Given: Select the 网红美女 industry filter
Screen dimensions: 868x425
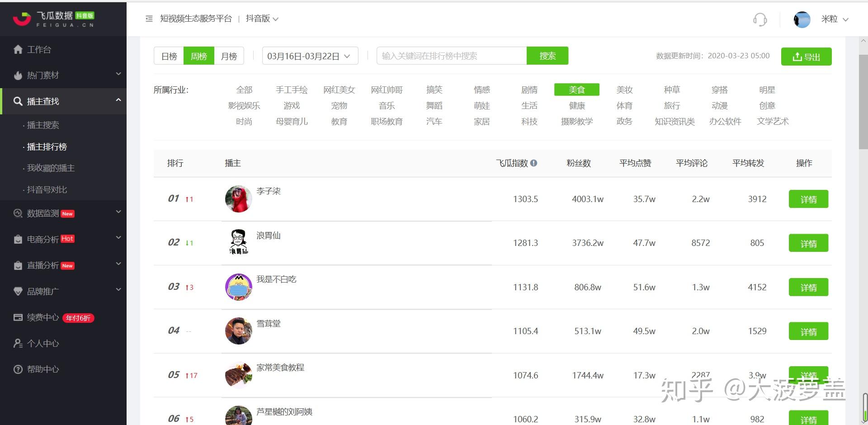Looking at the screenshot, I should click(339, 90).
